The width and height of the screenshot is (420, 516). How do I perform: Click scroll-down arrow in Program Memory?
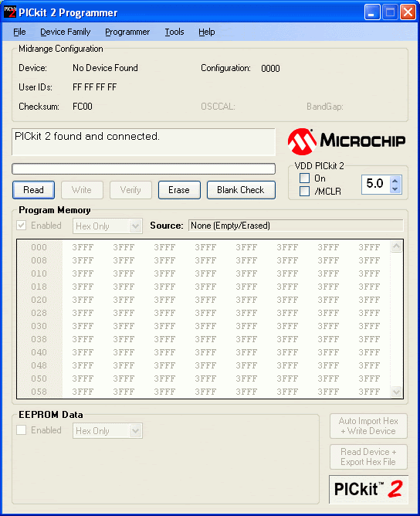[396, 392]
